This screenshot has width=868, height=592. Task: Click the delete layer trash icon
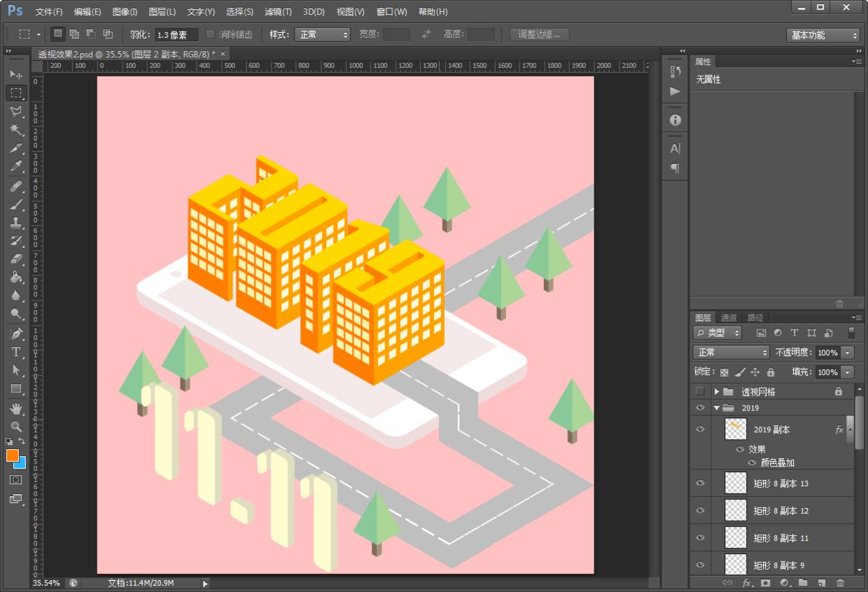840,582
